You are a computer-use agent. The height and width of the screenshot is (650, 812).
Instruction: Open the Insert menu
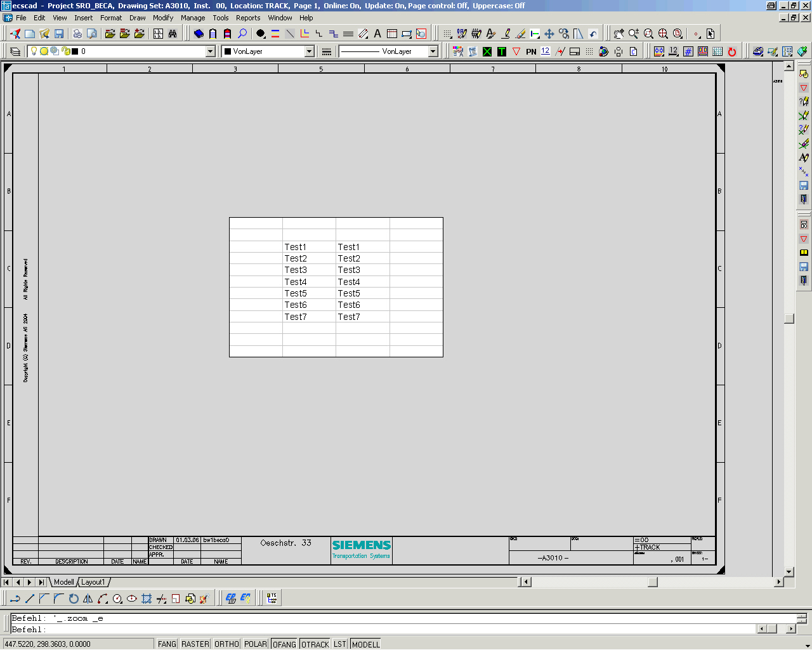pos(83,18)
